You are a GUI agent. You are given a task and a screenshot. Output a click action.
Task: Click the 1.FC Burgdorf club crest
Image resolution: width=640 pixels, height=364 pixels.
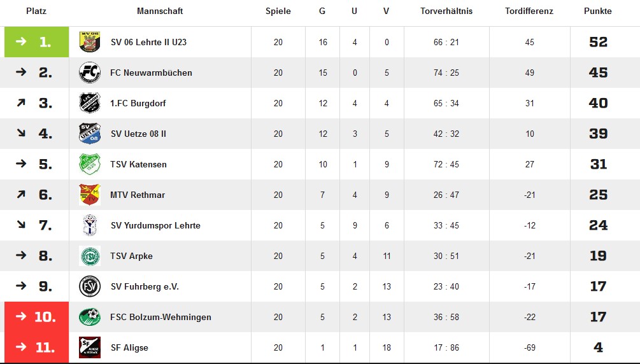pyautogui.click(x=90, y=103)
